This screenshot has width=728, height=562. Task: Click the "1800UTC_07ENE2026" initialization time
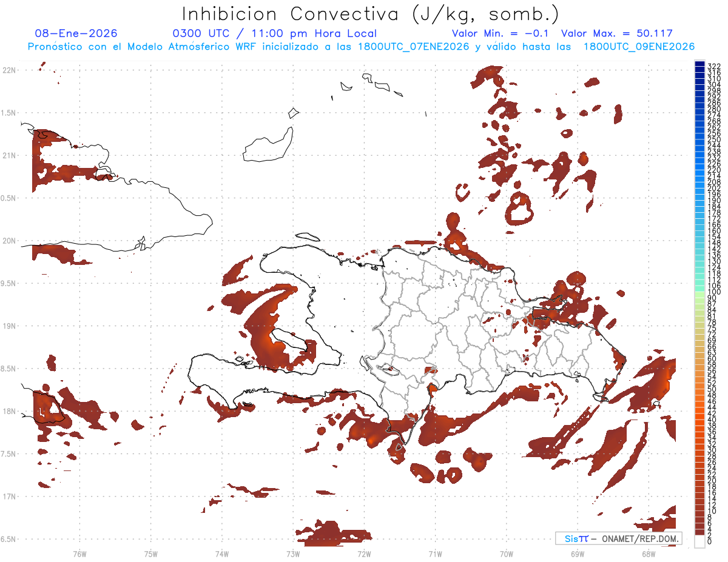[413, 47]
